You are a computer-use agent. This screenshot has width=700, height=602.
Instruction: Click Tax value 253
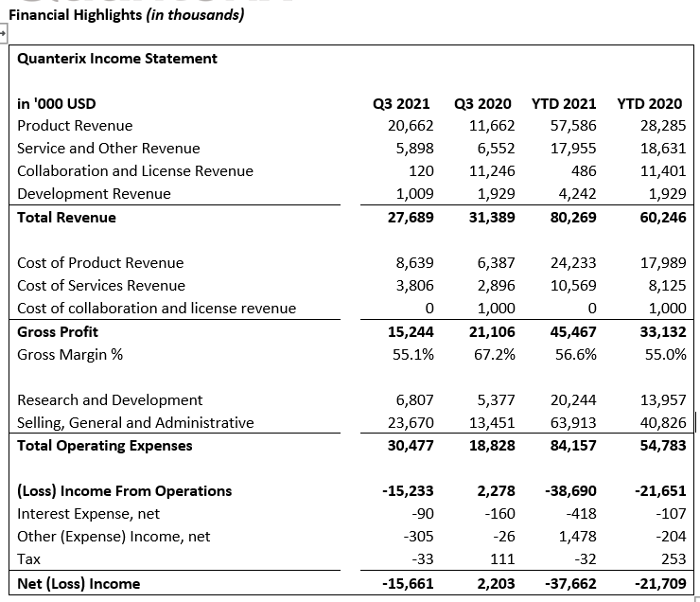tap(674, 559)
